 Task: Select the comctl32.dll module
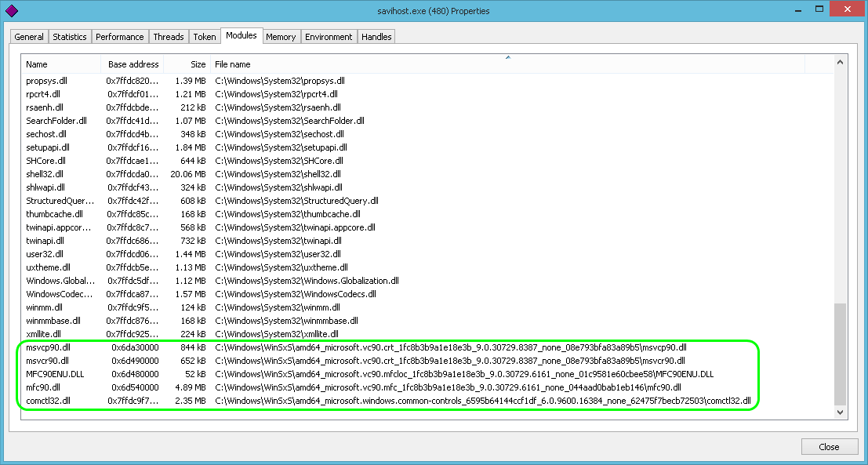click(427, 400)
